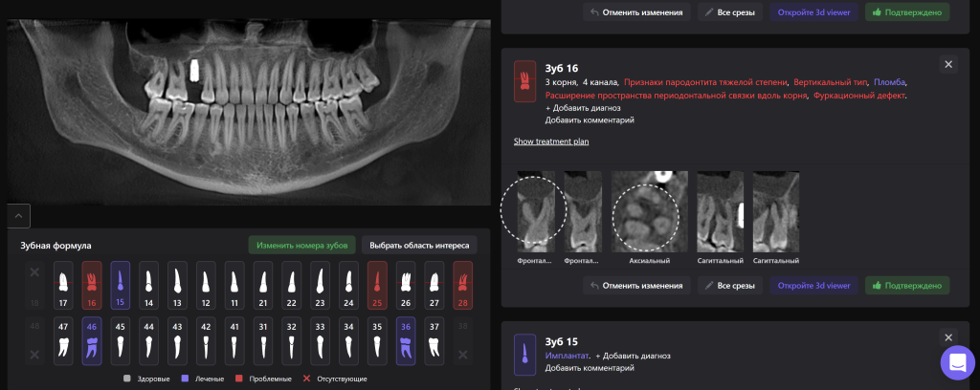The image size is (980, 390).
Task: Expand Show treatment plan for tooth 16
Action: click(x=550, y=141)
